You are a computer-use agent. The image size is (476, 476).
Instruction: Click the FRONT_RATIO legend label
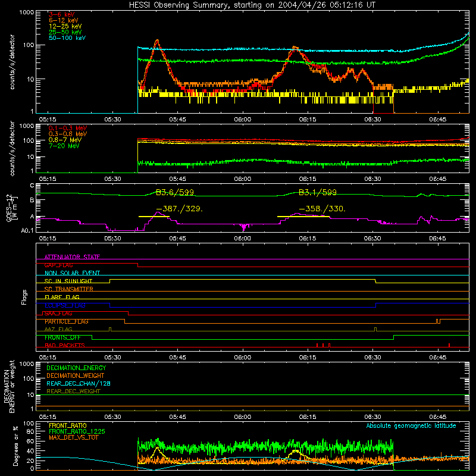(x=68, y=425)
